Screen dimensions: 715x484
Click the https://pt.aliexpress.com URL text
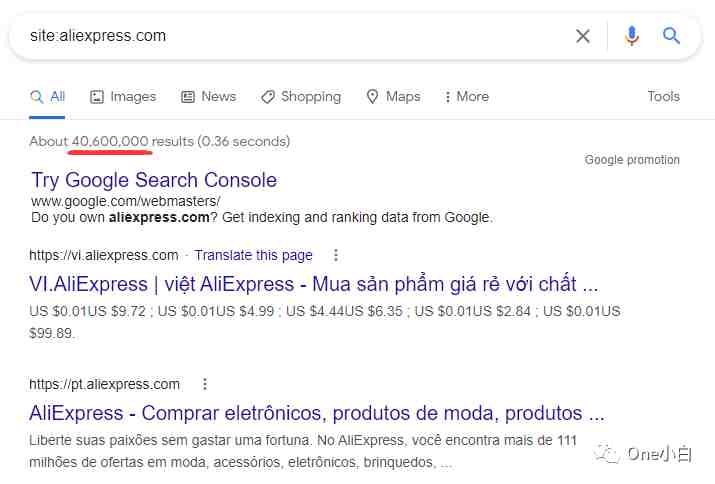coord(104,385)
